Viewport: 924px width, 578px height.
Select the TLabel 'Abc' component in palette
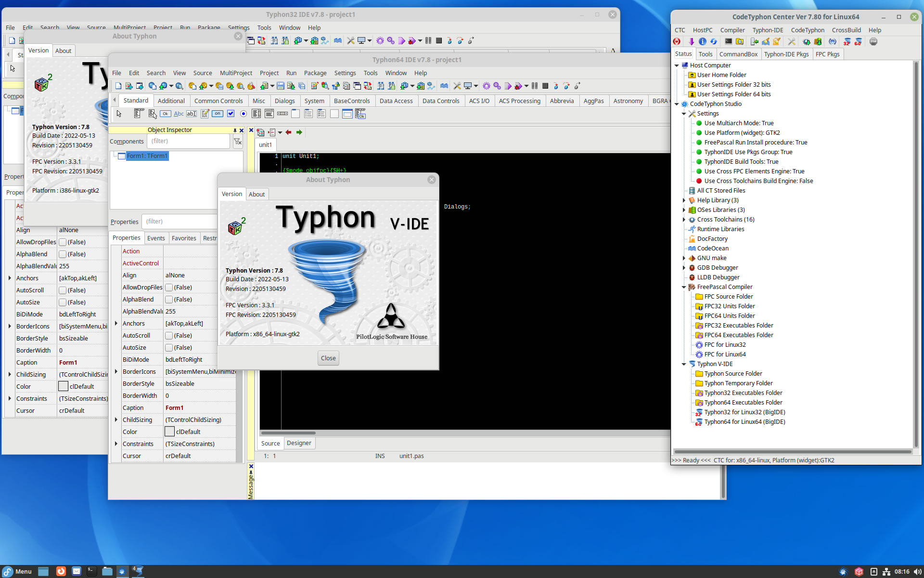click(x=179, y=114)
